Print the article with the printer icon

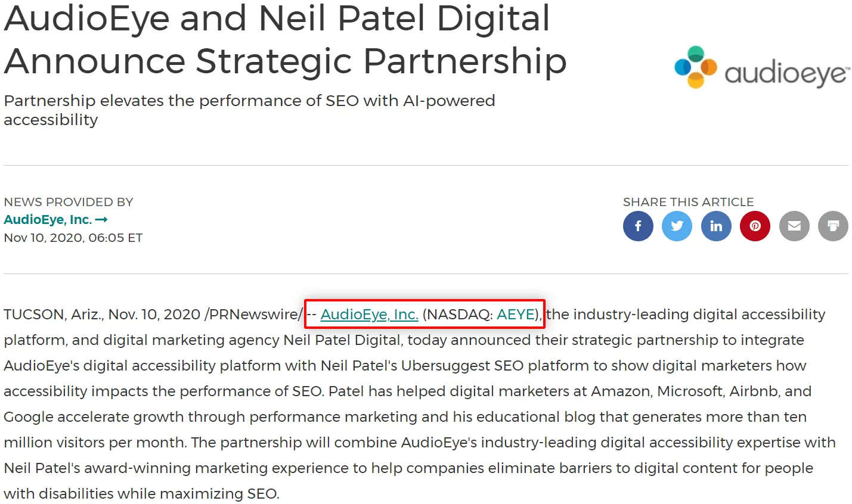click(x=833, y=226)
